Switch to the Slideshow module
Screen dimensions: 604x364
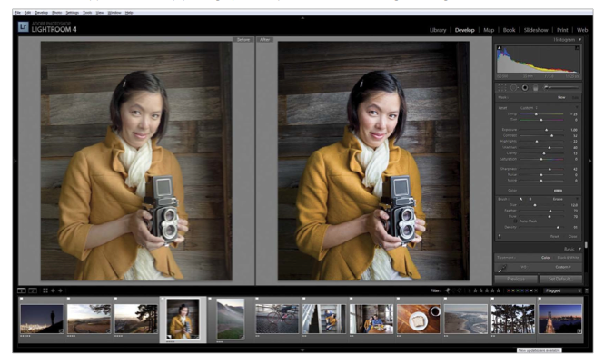[536, 30]
